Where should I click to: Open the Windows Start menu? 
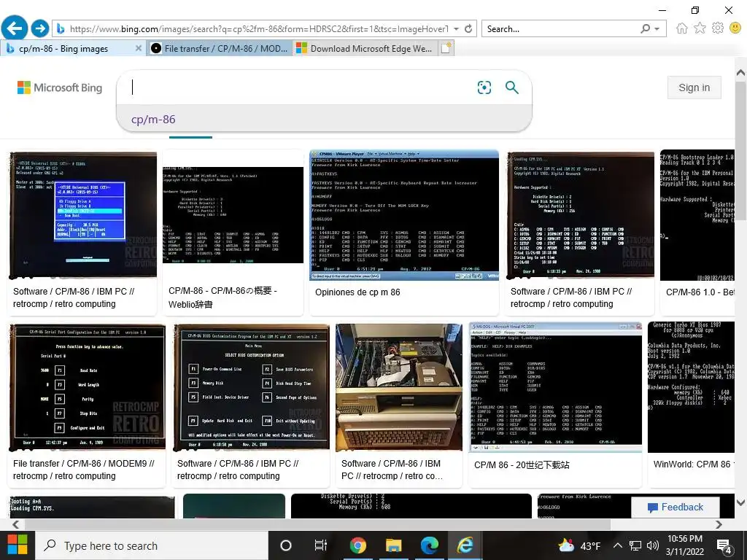(18, 545)
